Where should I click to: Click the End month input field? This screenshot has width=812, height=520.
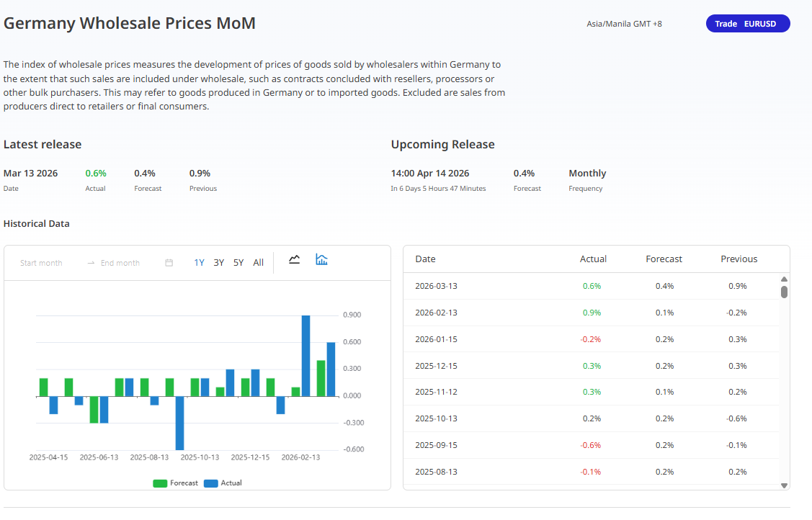click(120, 263)
